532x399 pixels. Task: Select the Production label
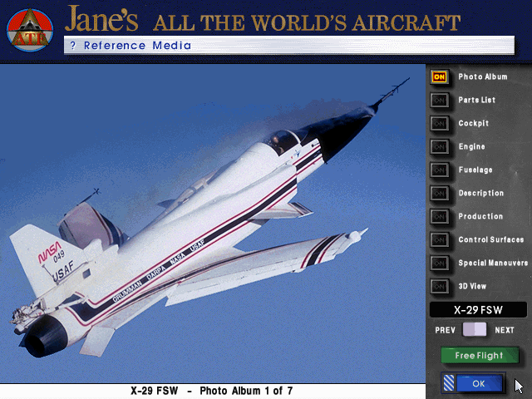pos(480,216)
